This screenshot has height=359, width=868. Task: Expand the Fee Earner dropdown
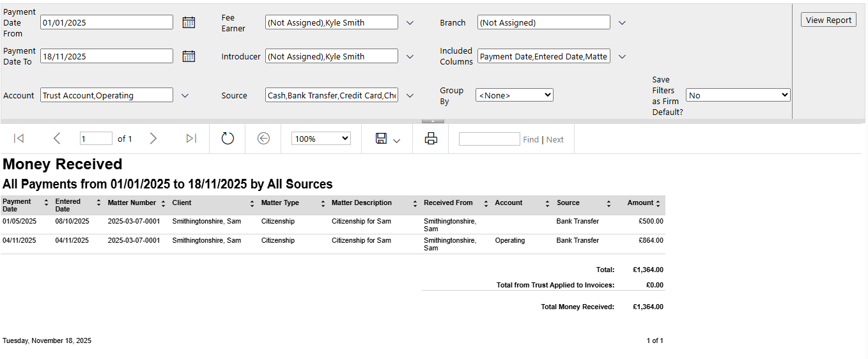pyautogui.click(x=410, y=22)
